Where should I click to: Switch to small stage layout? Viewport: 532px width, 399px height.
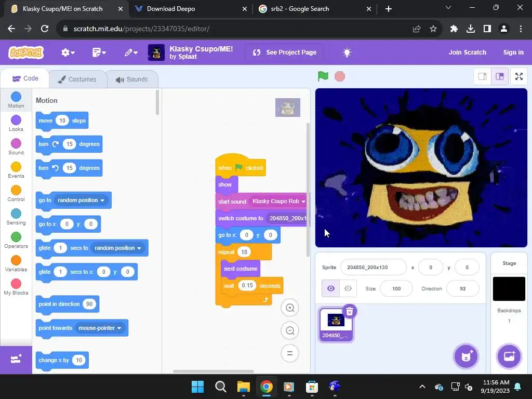pyautogui.click(x=483, y=76)
